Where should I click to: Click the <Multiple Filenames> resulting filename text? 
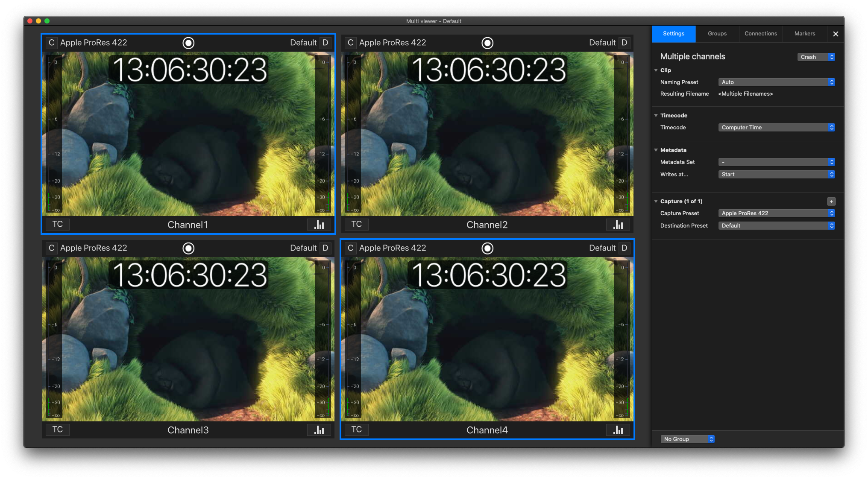pos(745,94)
